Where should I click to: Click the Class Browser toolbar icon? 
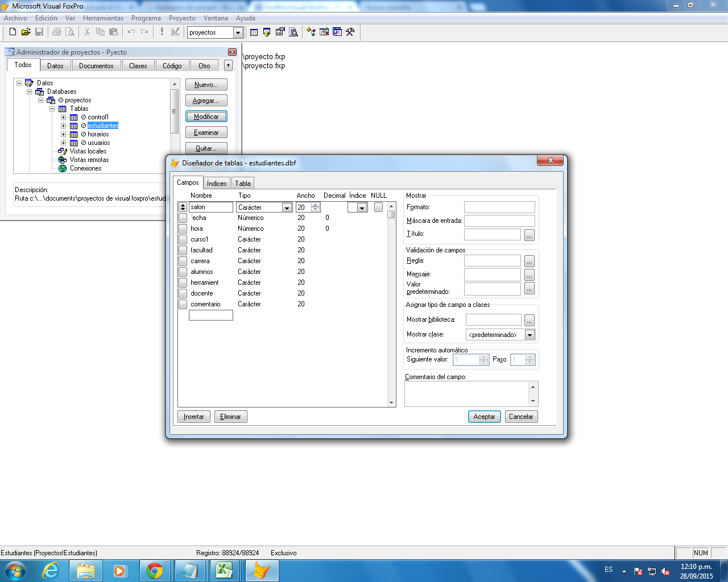(311, 32)
